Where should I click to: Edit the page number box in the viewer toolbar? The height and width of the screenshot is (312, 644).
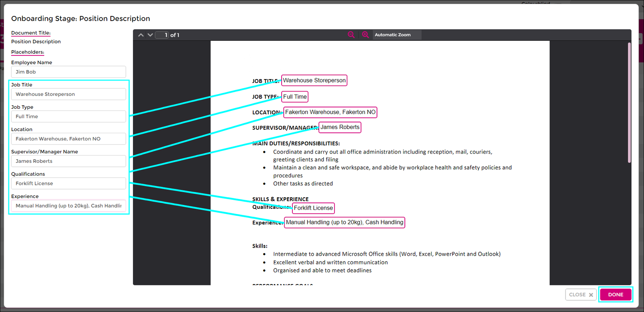[162, 35]
